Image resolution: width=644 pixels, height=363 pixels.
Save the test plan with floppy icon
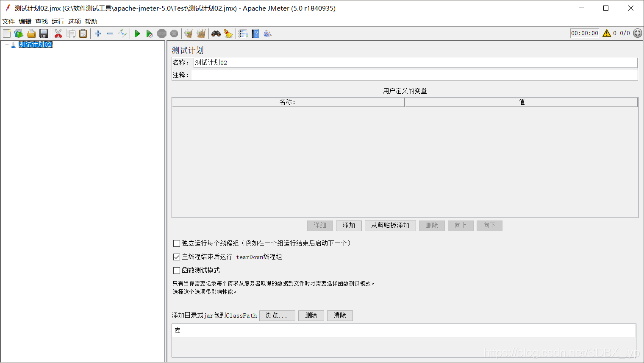tap(44, 34)
